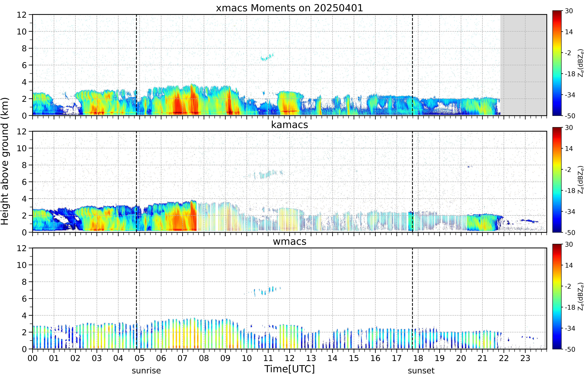Click the sunrise dashed line in kamacs panel

click(137, 182)
